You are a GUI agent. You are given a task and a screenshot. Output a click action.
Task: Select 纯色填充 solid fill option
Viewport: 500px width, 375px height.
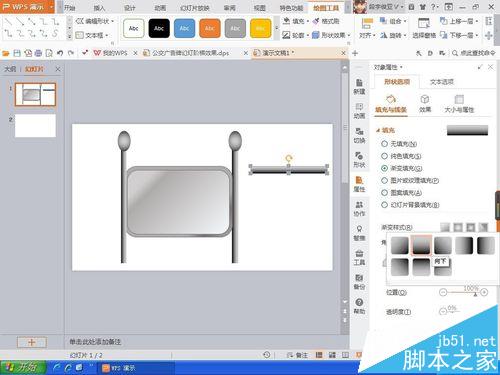(x=401, y=156)
